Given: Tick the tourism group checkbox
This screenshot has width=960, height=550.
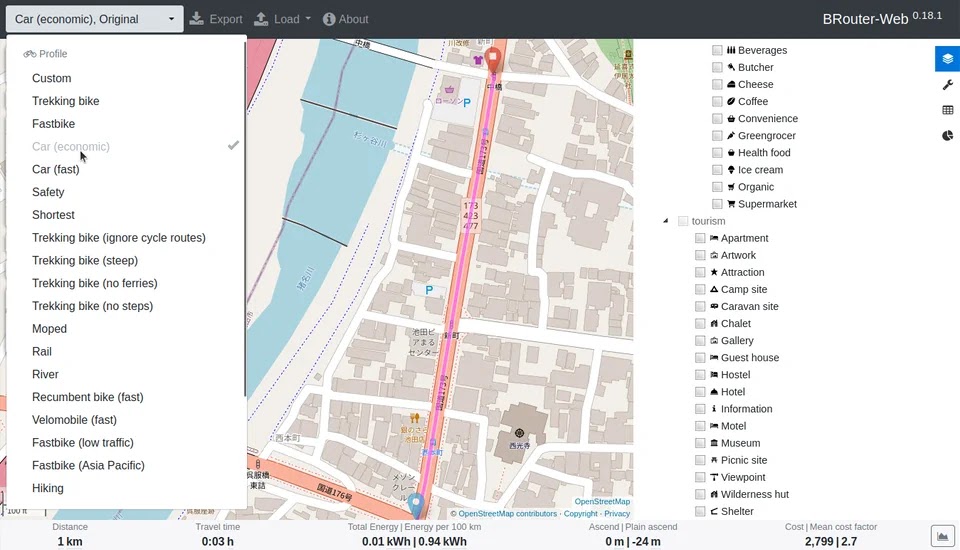Looking at the screenshot, I should coord(683,221).
